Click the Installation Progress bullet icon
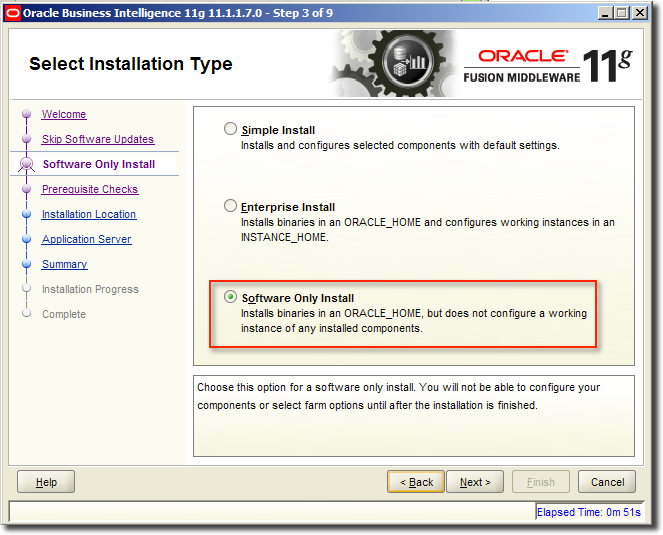663x535 pixels. click(x=27, y=288)
